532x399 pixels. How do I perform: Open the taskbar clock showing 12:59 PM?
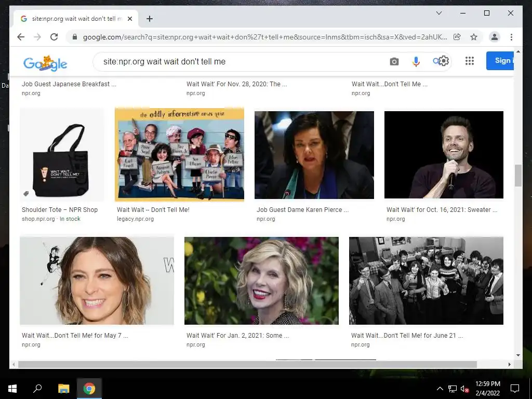(487, 388)
